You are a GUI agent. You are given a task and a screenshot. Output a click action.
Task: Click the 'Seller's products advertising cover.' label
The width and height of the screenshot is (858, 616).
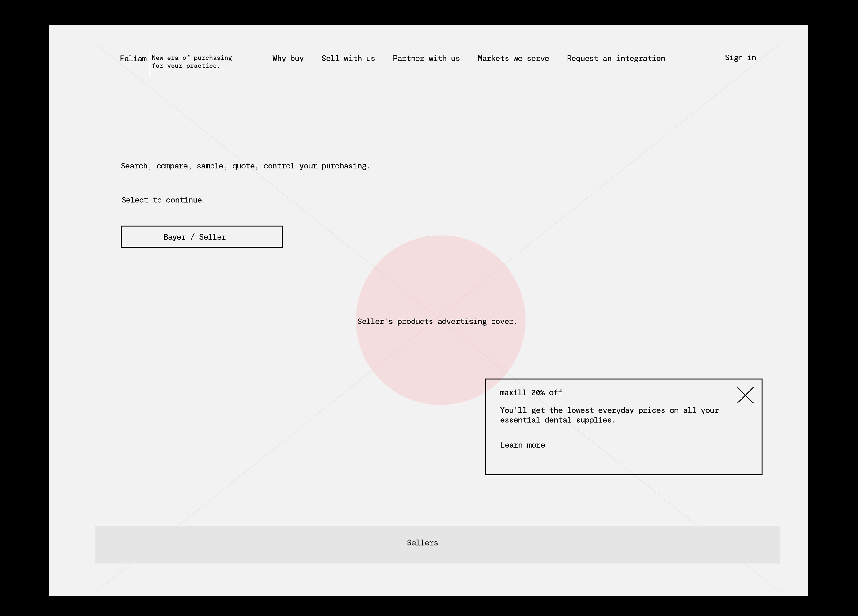pyautogui.click(x=437, y=321)
